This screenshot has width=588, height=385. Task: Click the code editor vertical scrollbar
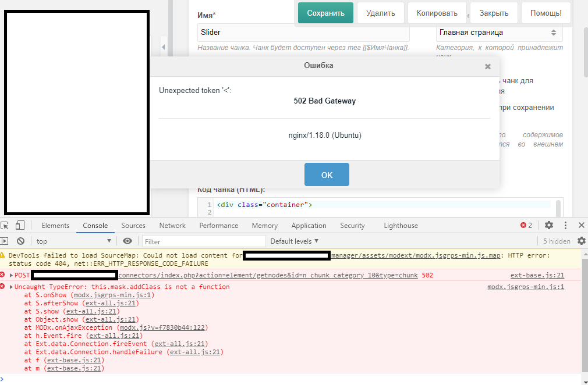(558, 208)
